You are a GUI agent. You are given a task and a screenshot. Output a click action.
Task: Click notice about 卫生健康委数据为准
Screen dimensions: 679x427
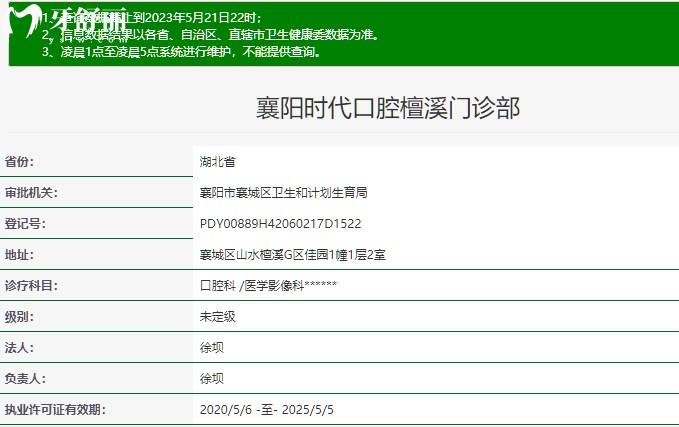pyautogui.click(x=210, y=35)
